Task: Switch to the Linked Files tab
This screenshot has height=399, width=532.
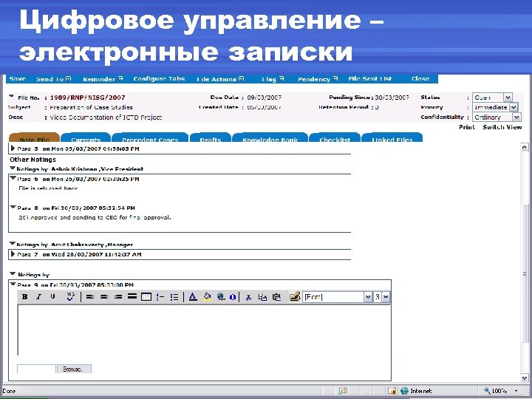Action: pyautogui.click(x=392, y=137)
